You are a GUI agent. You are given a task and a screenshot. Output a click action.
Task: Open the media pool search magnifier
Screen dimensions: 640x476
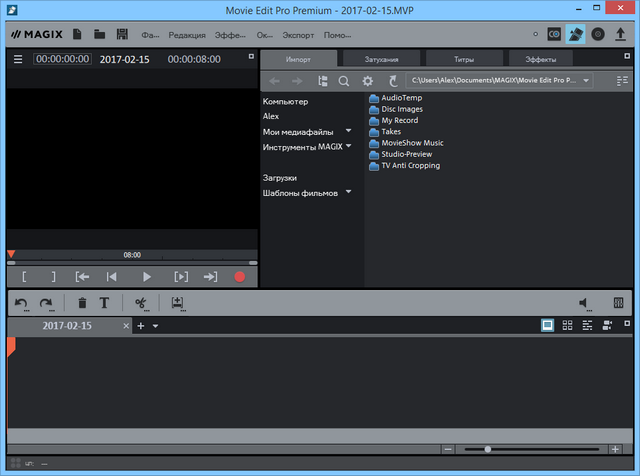coord(344,80)
